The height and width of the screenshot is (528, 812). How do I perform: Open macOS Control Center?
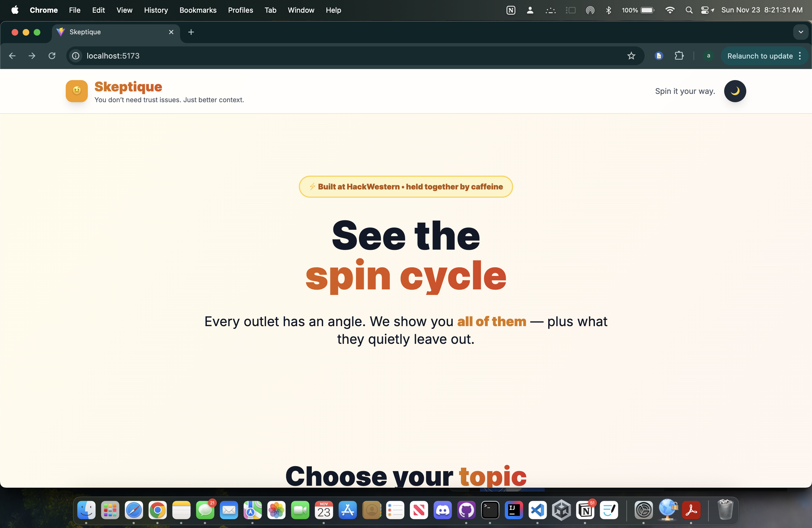(705, 10)
